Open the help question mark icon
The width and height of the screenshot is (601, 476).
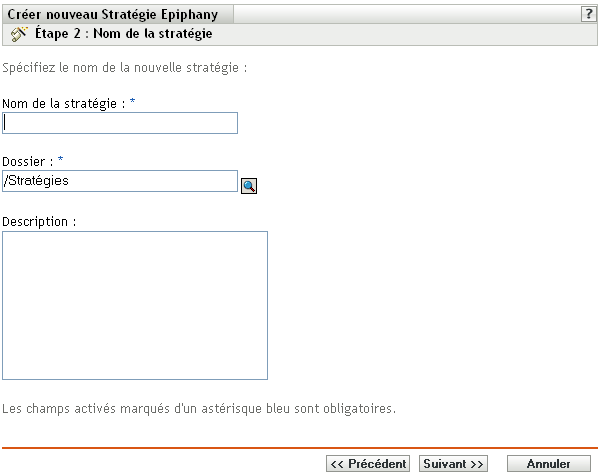(591, 14)
